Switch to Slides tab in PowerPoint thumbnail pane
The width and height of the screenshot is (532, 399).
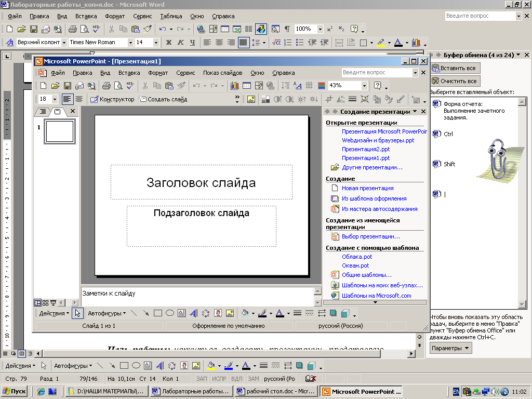[57, 111]
